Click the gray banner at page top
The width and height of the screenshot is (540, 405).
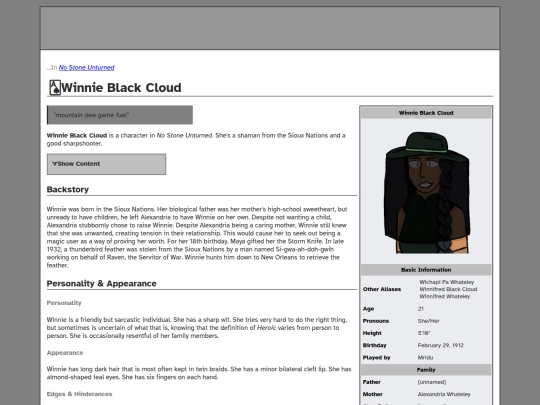(x=270, y=28)
